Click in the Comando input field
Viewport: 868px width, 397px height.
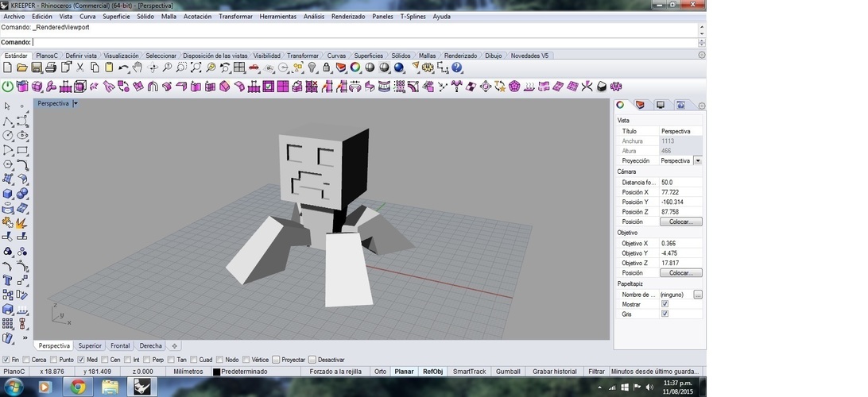click(366, 42)
